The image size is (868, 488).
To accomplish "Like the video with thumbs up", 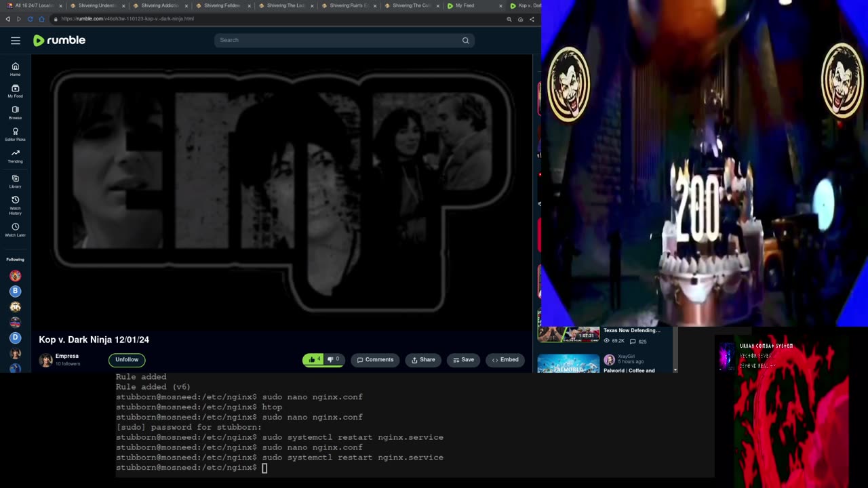I will tap(313, 360).
